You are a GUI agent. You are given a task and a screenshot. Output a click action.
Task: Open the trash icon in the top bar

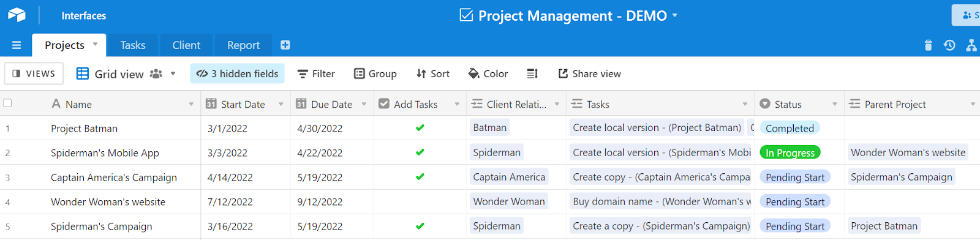[928, 45]
